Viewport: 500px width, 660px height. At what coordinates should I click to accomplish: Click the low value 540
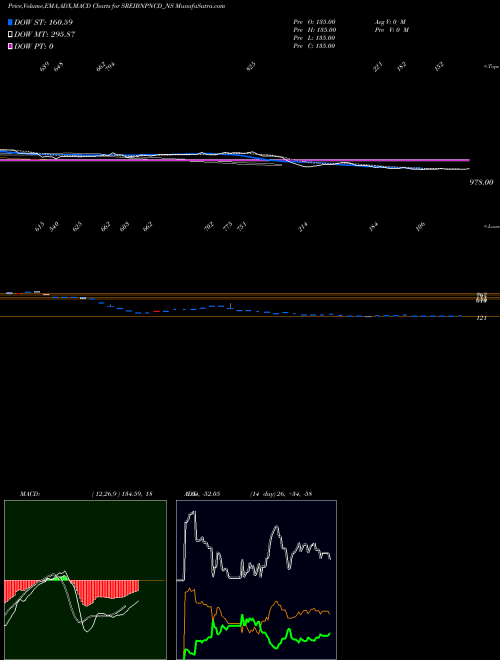pos(54,227)
